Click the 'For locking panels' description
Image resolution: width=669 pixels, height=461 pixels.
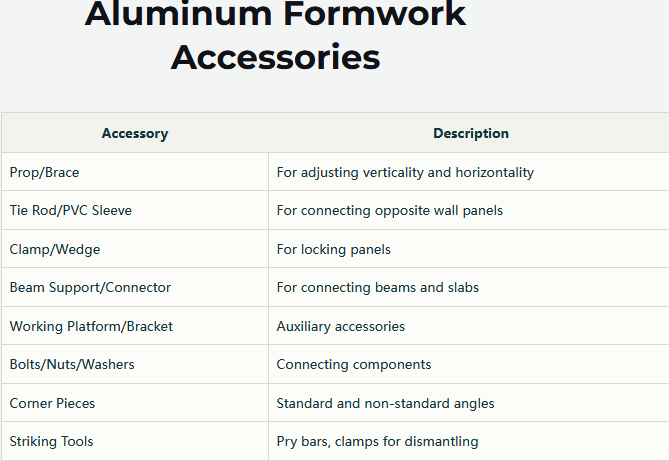tap(334, 249)
